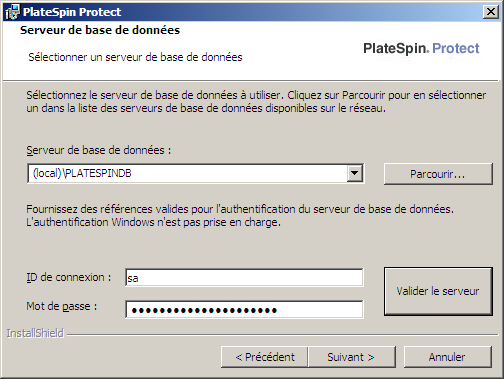Expand the database server dropdown arrow
Image resolution: width=504 pixels, height=379 pixels.
tap(354, 173)
